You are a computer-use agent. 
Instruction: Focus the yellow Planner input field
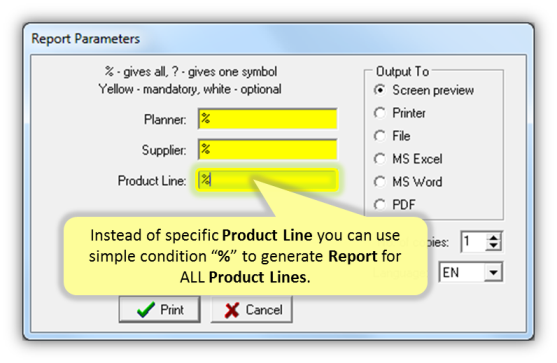tap(267, 119)
